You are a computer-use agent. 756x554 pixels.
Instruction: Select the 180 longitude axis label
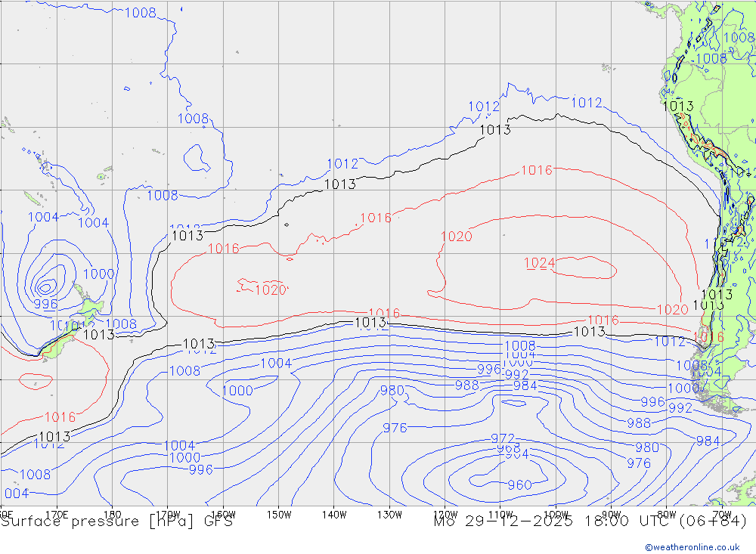pos(113,515)
